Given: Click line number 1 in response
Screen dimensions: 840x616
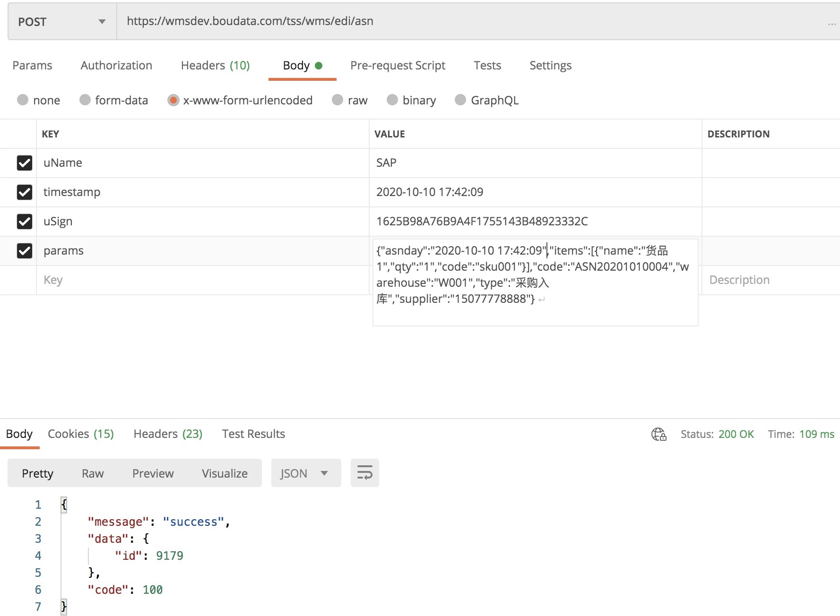Looking at the screenshot, I should coord(38,505).
